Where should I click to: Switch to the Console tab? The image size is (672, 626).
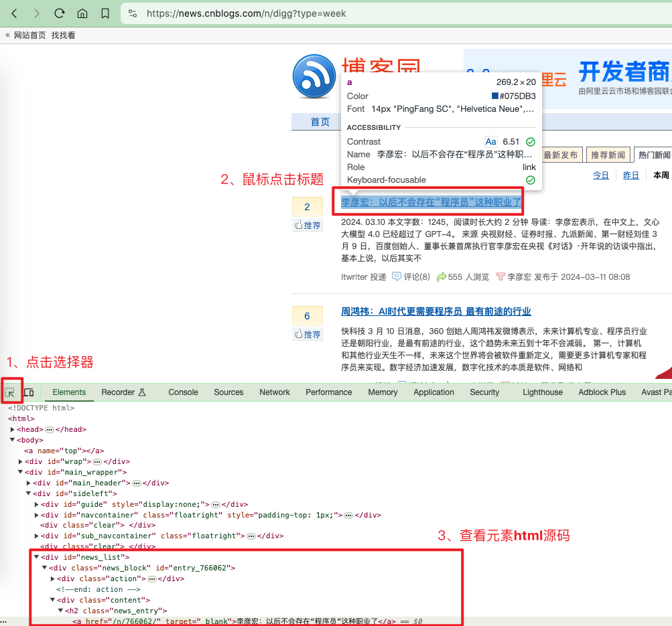[183, 392]
